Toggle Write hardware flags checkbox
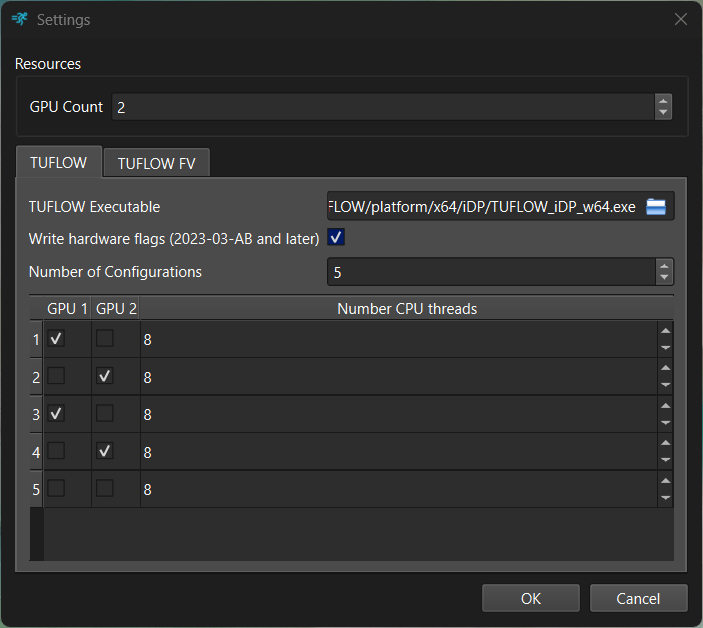The image size is (703, 628). [336, 238]
